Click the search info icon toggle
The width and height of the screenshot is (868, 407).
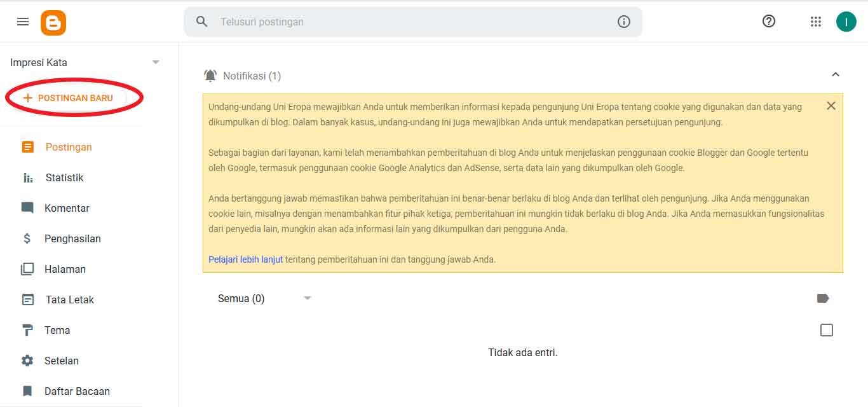623,22
